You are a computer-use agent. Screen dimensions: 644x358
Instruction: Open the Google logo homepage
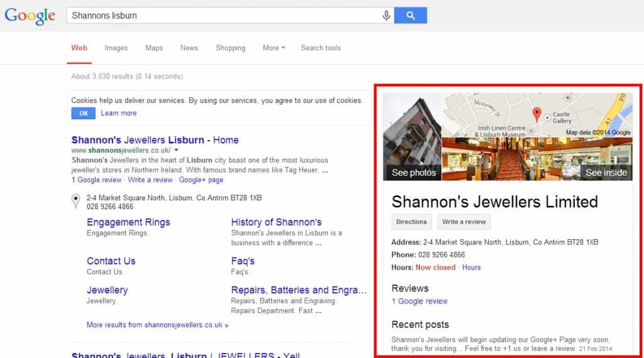30,16
